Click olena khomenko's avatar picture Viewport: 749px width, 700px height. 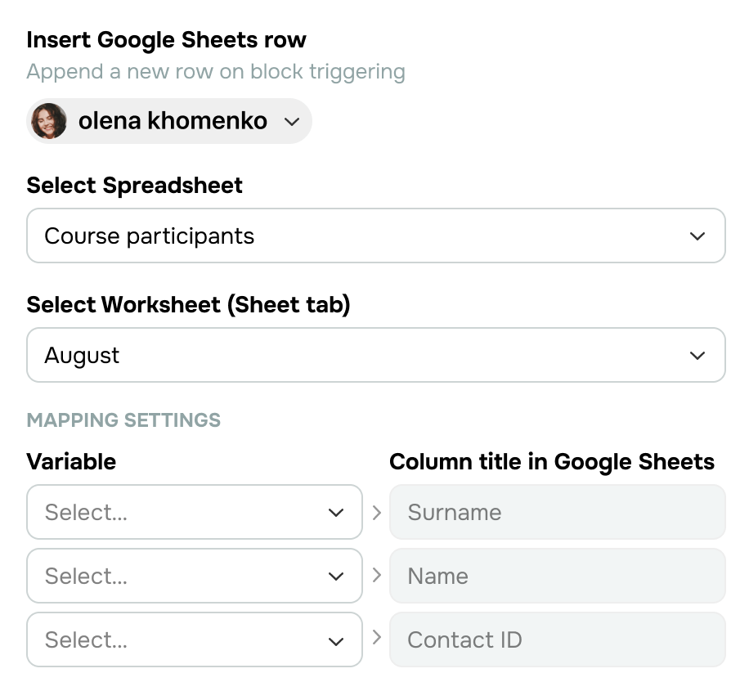click(49, 121)
